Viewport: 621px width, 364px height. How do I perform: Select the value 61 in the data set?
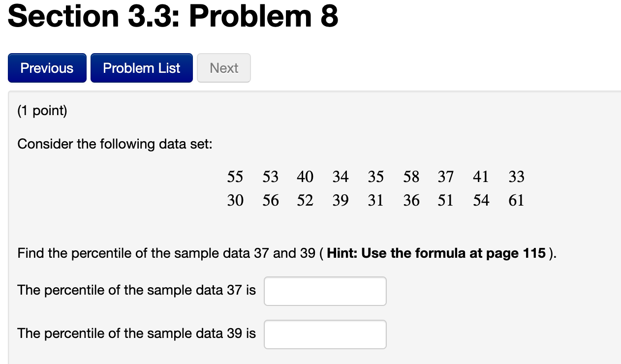pos(516,200)
